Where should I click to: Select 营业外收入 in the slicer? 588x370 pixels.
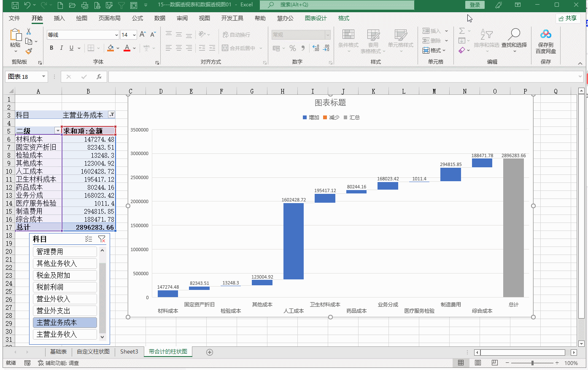65,299
